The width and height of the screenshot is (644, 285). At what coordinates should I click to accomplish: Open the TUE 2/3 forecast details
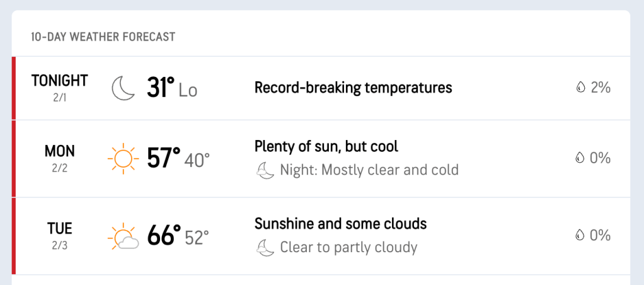(60, 235)
